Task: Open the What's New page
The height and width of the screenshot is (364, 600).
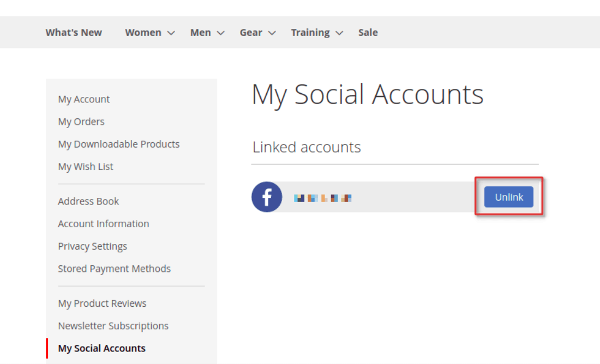Action: pyautogui.click(x=74, y=33)
